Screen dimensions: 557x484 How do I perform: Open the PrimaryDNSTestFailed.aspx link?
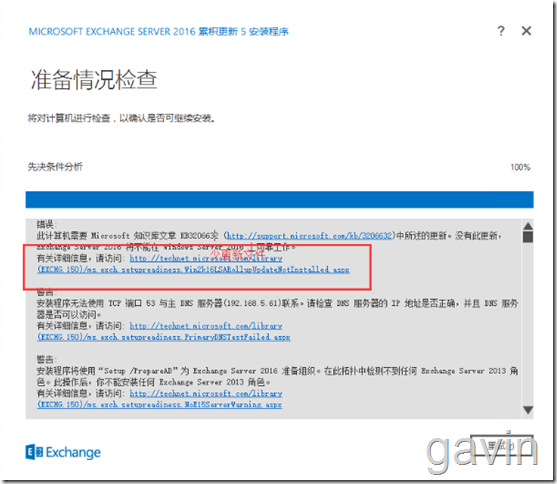coord(163,337)
